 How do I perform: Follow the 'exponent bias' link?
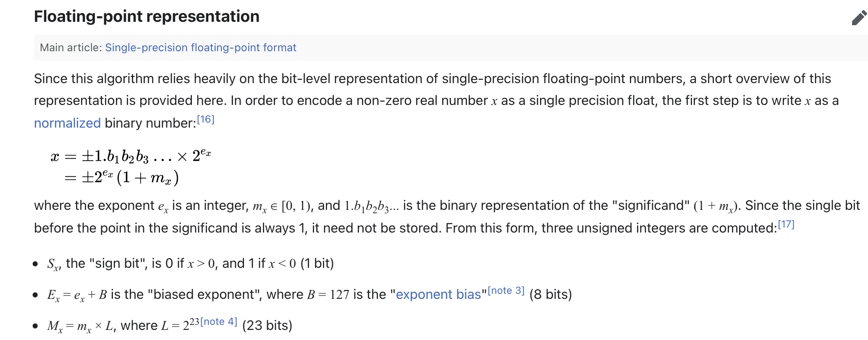pos(438,294)
